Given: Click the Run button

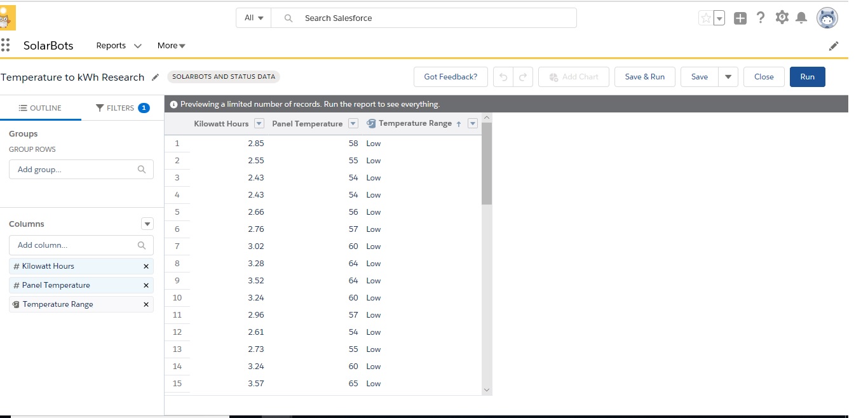Looking at the screenshot, I should tap(807, 77).
